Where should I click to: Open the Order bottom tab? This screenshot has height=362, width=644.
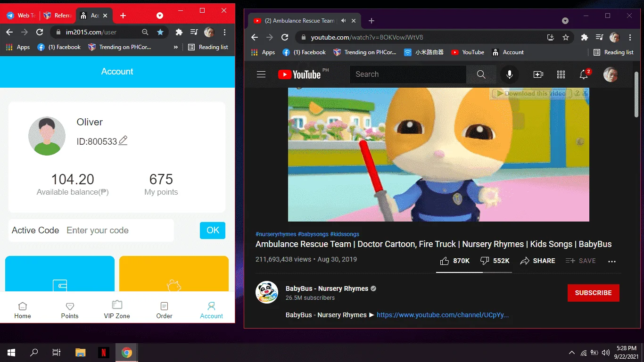[x=164, y=310]
